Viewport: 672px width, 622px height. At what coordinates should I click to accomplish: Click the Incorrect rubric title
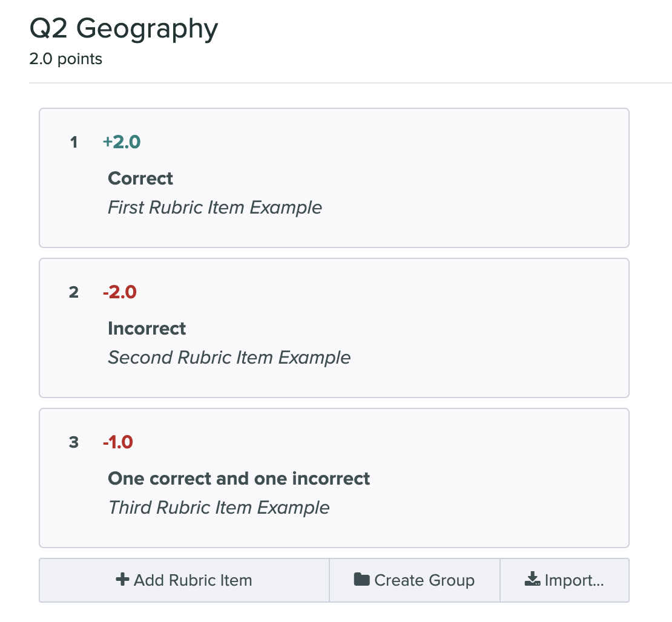(x=147, y=329)
